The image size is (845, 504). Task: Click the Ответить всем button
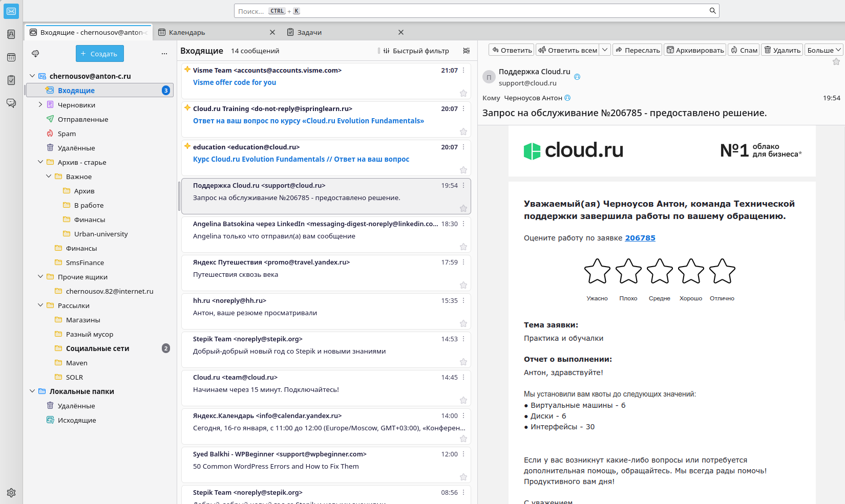tap(567, 50)
